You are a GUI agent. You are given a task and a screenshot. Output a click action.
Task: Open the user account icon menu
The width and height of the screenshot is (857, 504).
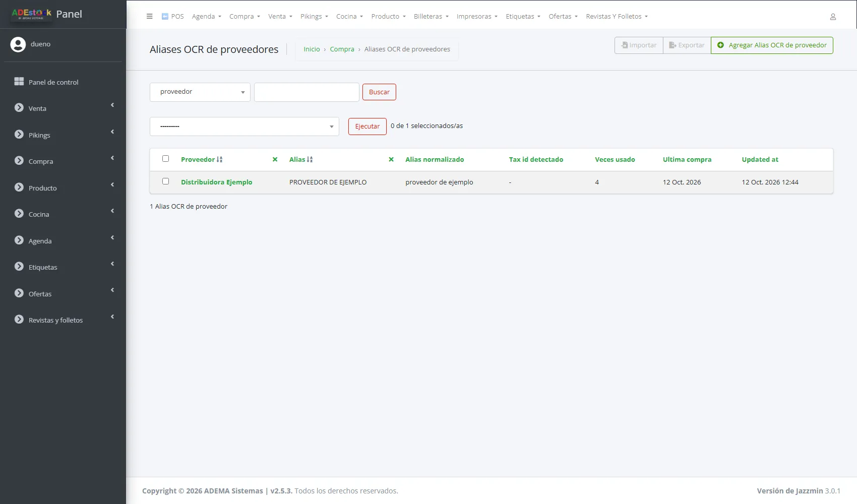[833, 17]
